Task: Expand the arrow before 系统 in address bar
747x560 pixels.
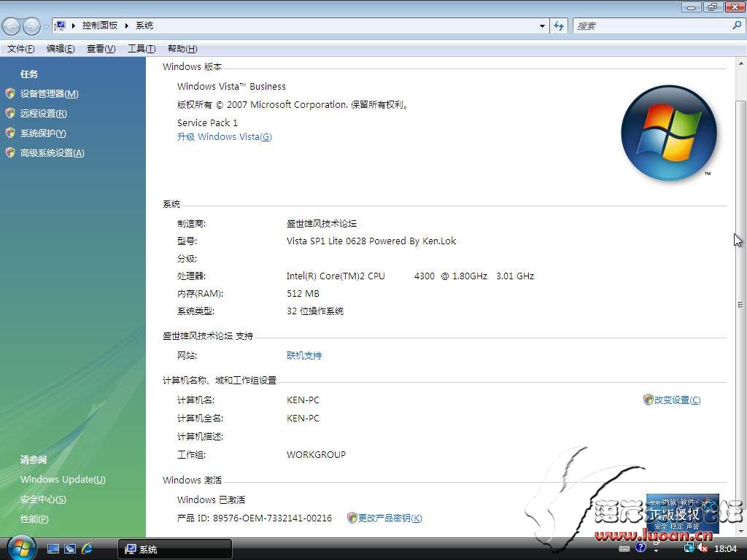Action: 127,26
